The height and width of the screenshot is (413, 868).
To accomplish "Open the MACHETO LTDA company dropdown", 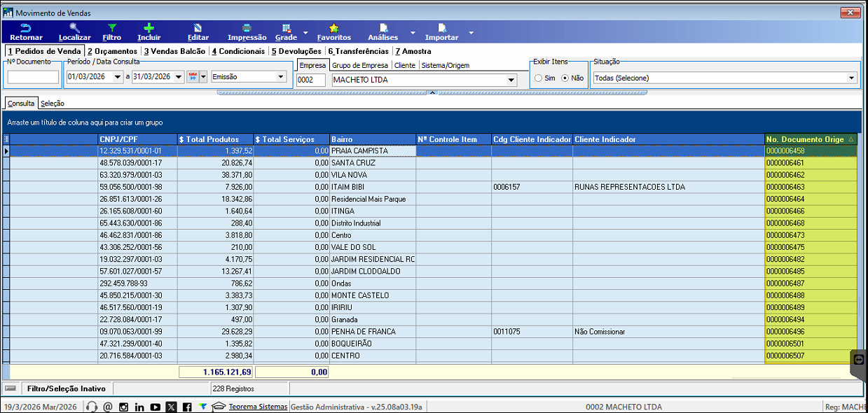I will click(x=511, y=80).
